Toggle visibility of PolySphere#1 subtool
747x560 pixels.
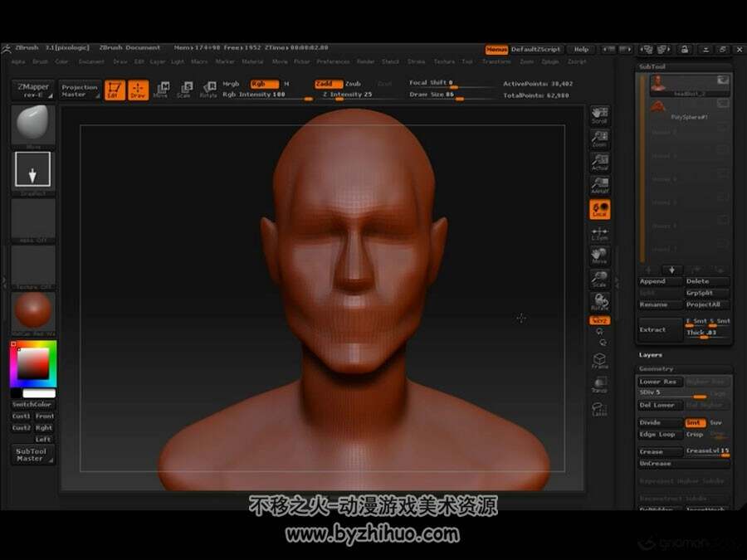(723, 104)
